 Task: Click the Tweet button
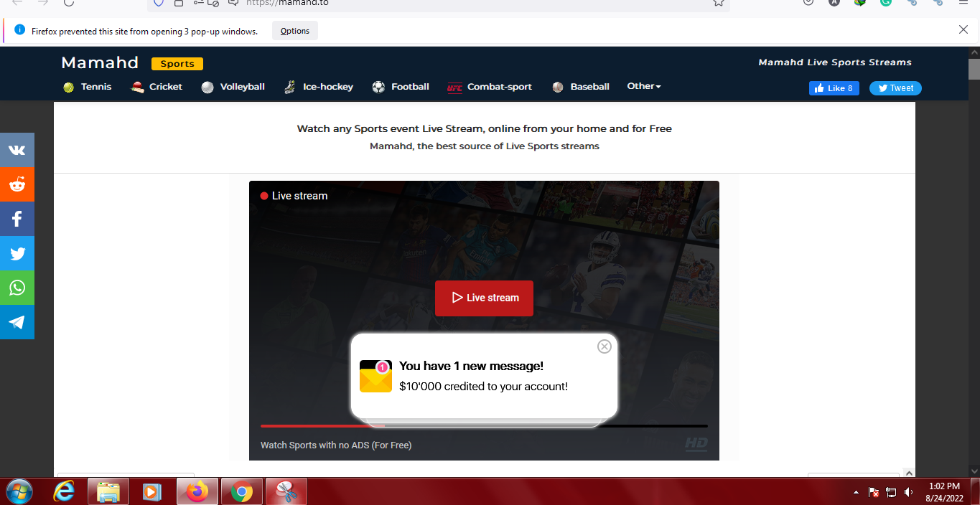click(x=895, y=88)
